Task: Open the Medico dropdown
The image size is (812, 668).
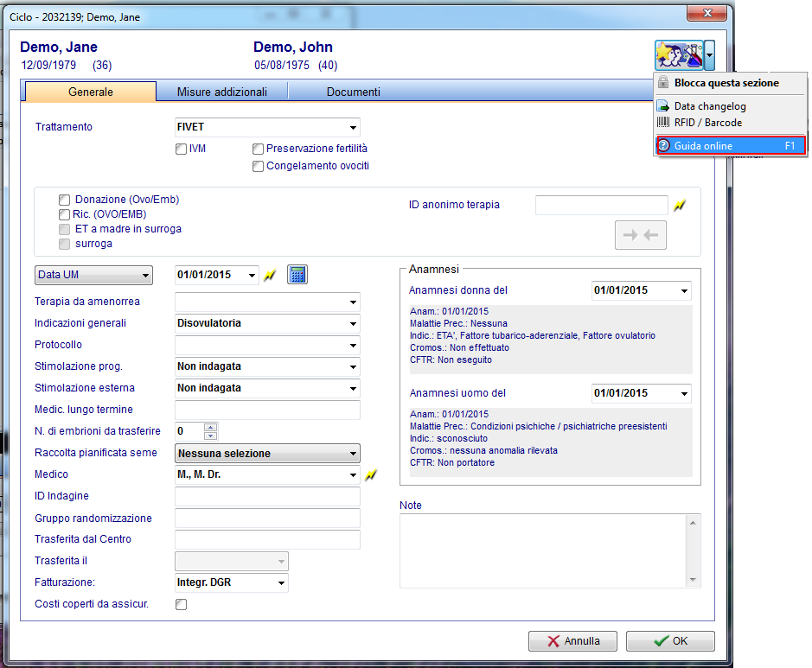Action: click(267, 475)
